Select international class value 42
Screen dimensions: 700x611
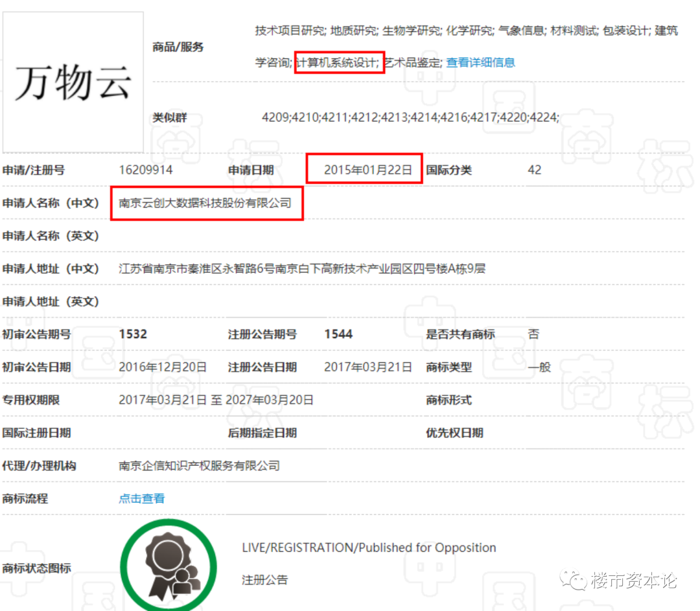pyautogui.click(x=534, y=170)
